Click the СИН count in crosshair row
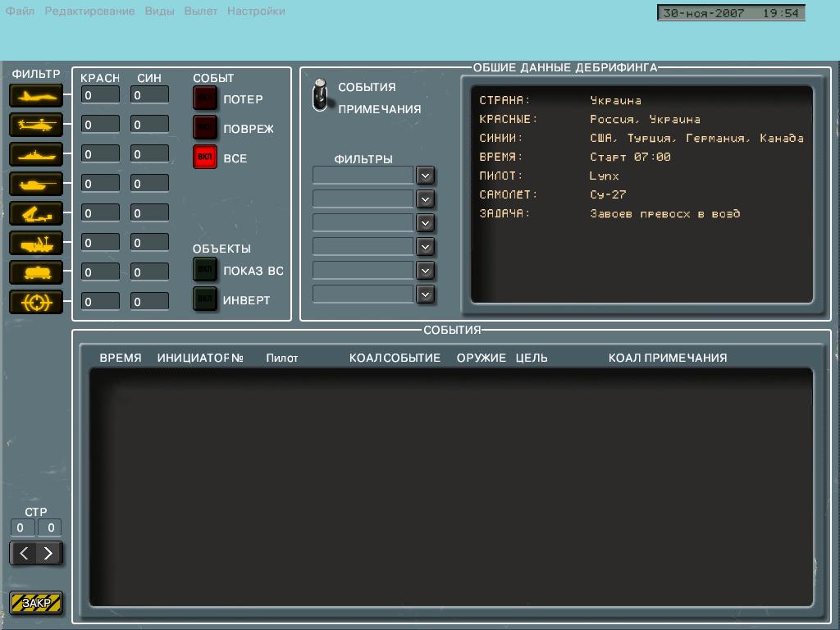Viewport: 840px width, 630px height. tap(149, 301)
